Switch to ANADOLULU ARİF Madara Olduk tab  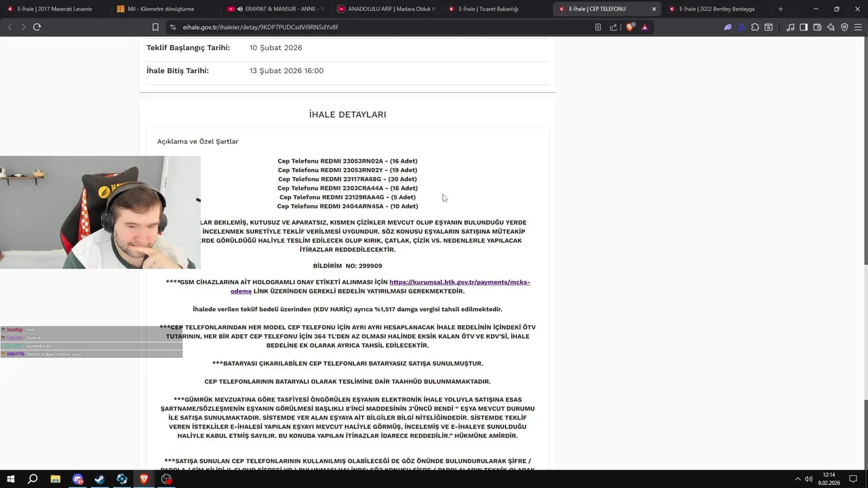tap(387, 9)
